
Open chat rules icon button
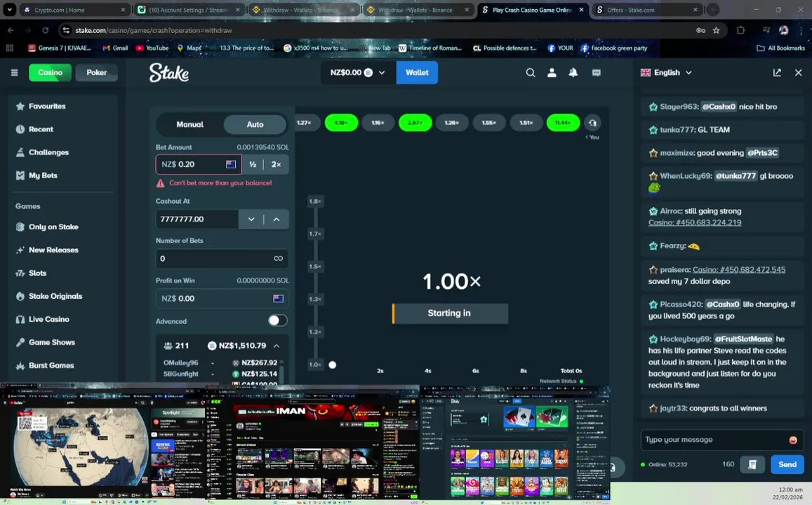coord(752,464)
